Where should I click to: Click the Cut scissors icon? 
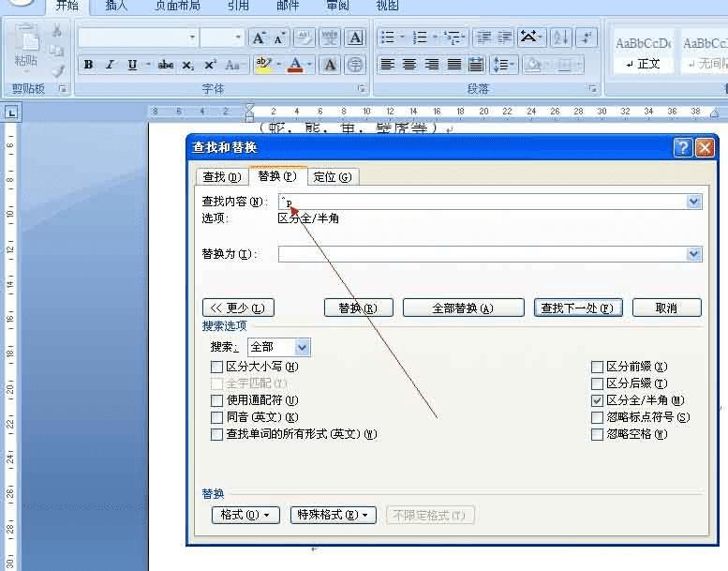pos(57,31)
